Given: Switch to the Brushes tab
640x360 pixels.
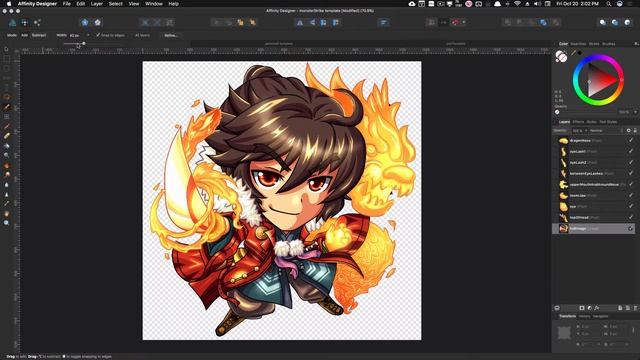Looking at the screenshot, I should coord(609,44).
